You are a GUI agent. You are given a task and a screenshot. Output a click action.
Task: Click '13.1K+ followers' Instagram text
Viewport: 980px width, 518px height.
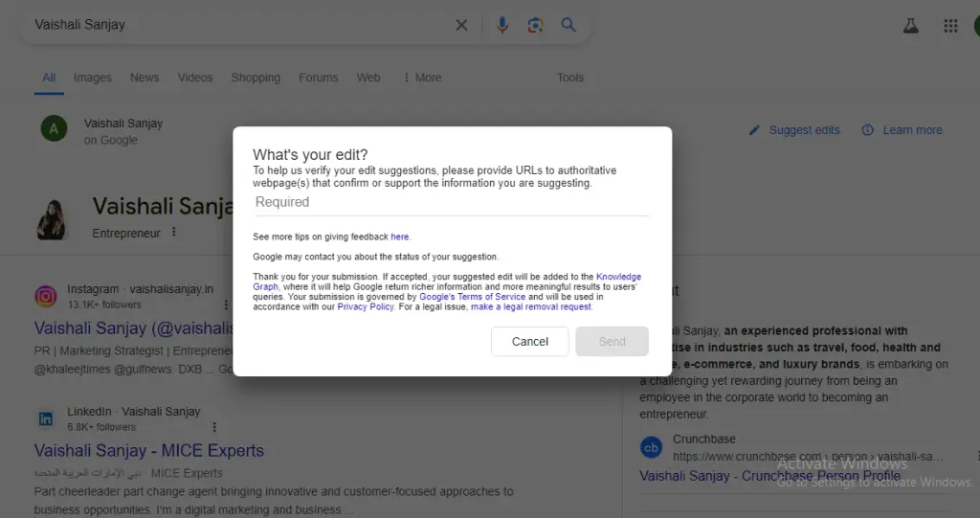104,304
